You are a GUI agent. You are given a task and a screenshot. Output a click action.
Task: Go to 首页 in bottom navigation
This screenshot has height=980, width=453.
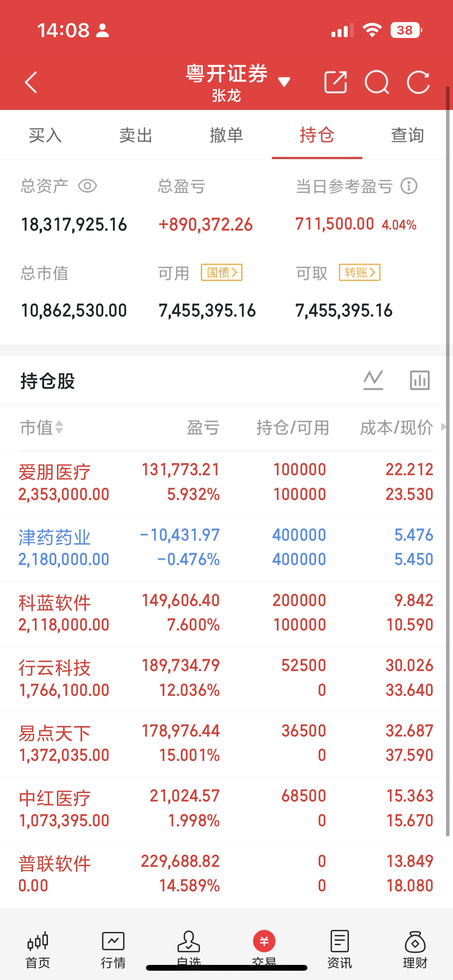[38, 950]
